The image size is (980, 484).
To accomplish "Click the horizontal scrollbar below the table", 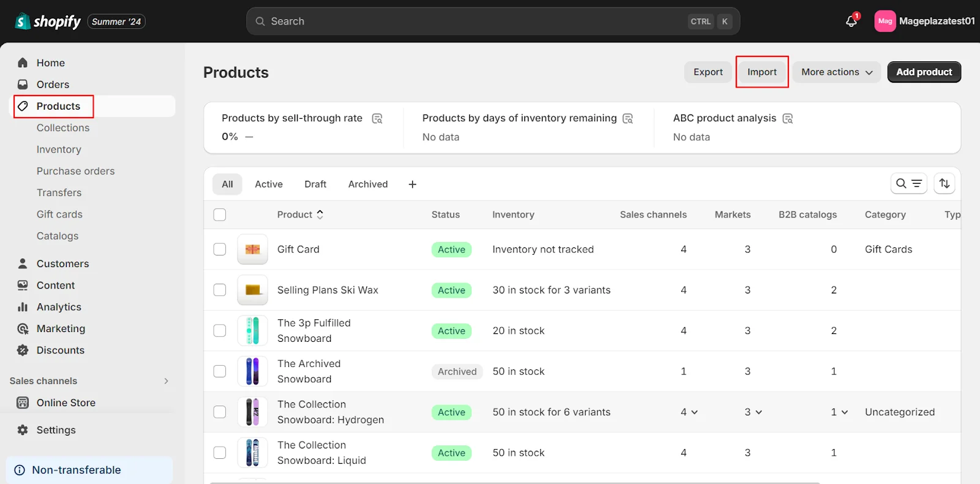I will click(514, 483).
